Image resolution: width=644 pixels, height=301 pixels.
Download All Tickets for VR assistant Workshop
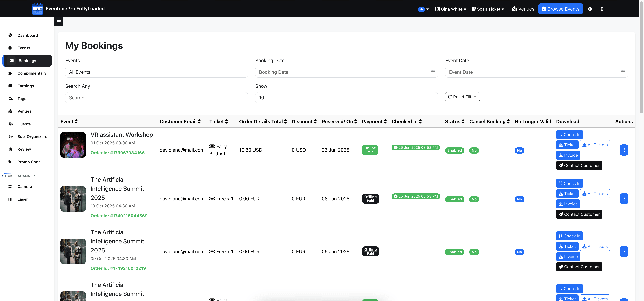click(x=595, y=145)
